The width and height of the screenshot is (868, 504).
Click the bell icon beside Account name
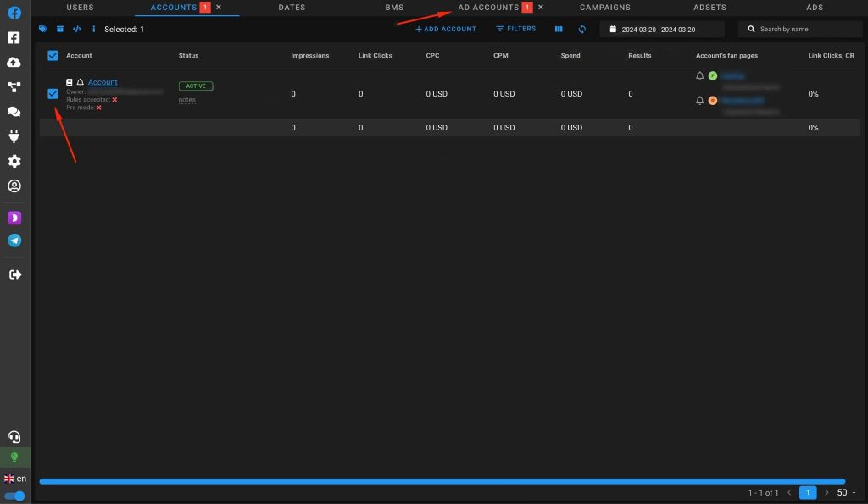pyautogui.click(x=81, y=82)
